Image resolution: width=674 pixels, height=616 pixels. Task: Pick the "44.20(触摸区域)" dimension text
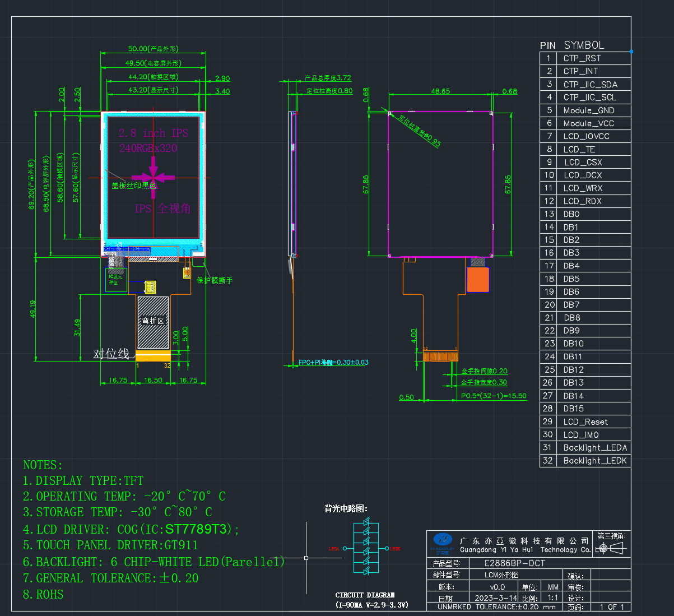pos(154,77)
